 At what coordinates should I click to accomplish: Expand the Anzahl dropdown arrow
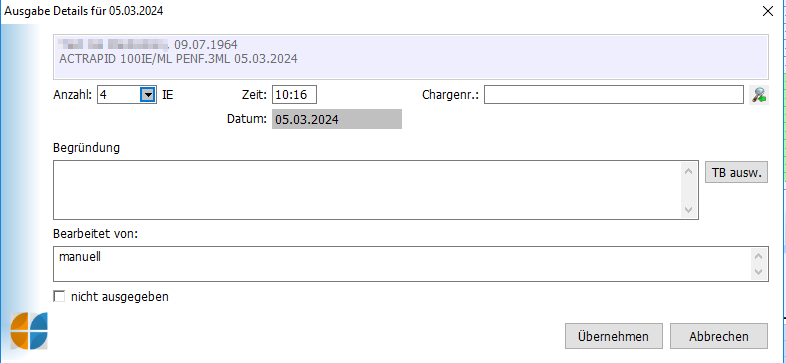pos(147,95)
